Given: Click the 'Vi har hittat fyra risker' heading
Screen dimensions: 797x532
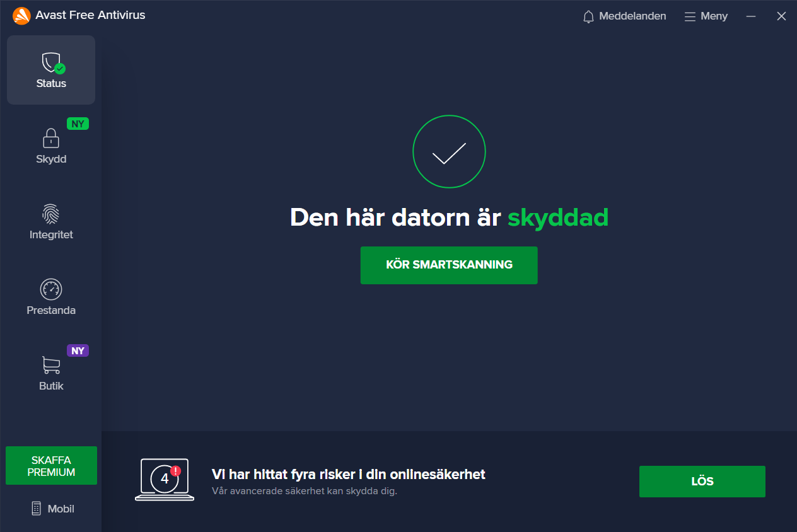Looking at the screenshot, I should click(x=349, y=474).
